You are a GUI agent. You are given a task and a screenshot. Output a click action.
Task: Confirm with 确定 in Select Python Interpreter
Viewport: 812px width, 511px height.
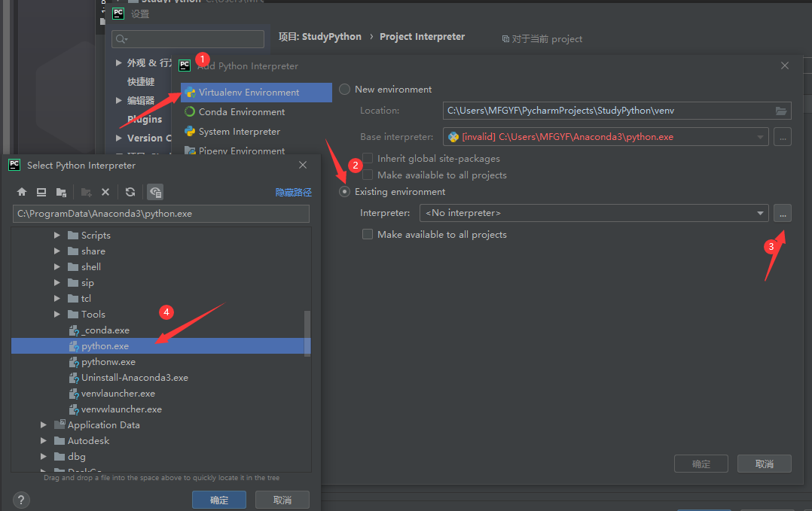[219, 500]
